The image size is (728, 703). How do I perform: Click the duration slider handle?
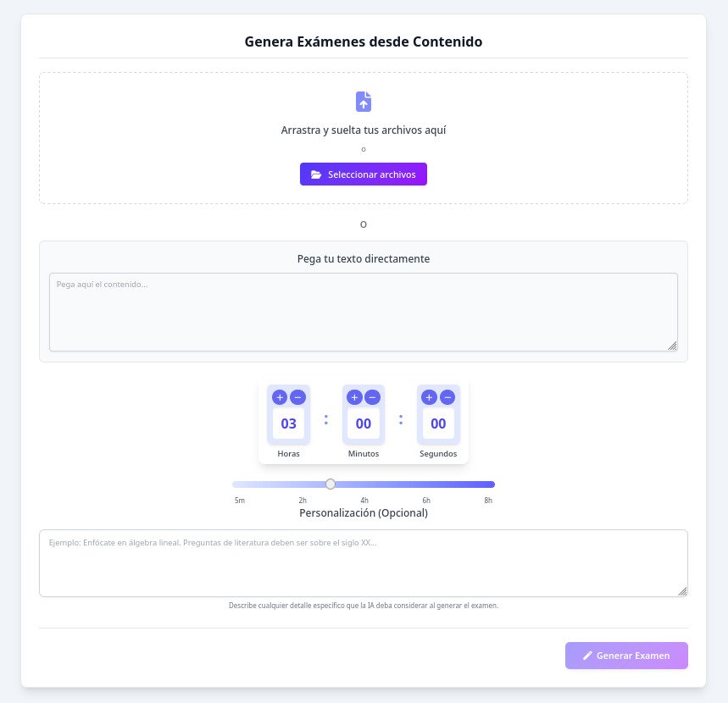[x=331, y=484]
